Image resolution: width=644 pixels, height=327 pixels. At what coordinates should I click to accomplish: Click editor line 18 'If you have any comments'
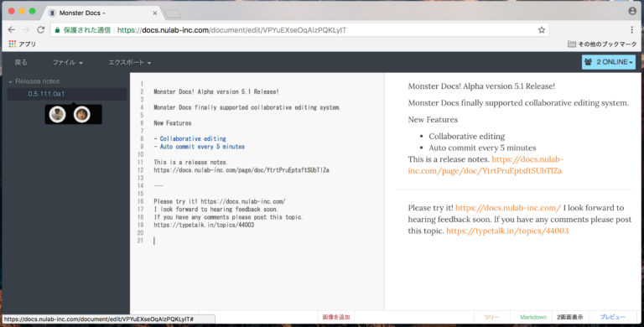pos(228,217)
